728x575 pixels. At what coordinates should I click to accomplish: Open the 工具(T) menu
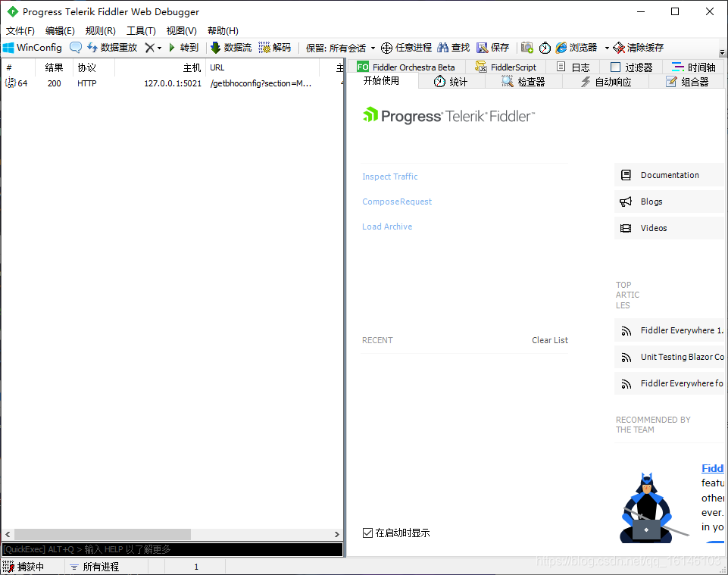pyautogui.click(x=141, y=30)
